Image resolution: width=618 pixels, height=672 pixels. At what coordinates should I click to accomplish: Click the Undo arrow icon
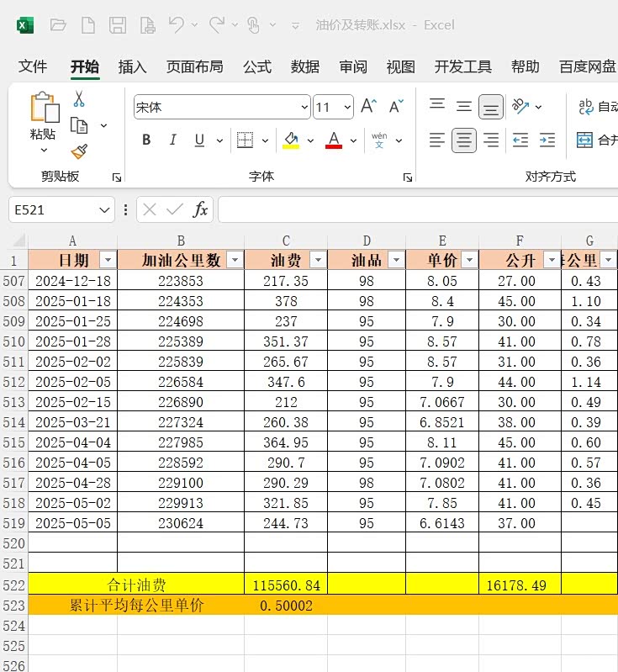tap(177, 25)
